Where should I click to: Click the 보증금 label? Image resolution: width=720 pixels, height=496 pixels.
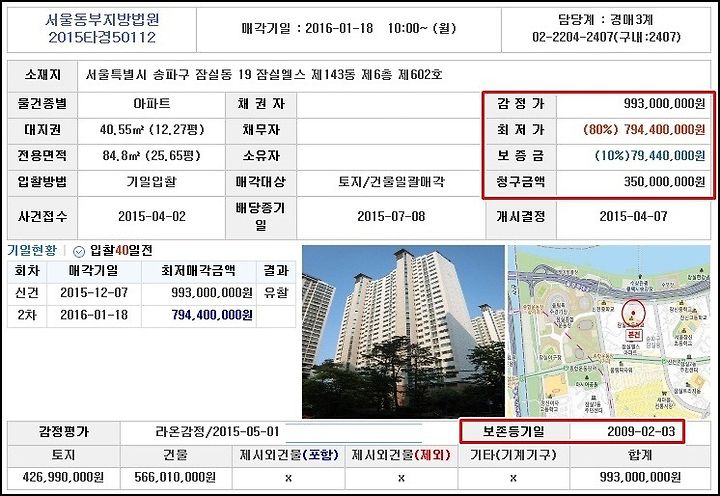pyautogui.click(x=520, y=156)
